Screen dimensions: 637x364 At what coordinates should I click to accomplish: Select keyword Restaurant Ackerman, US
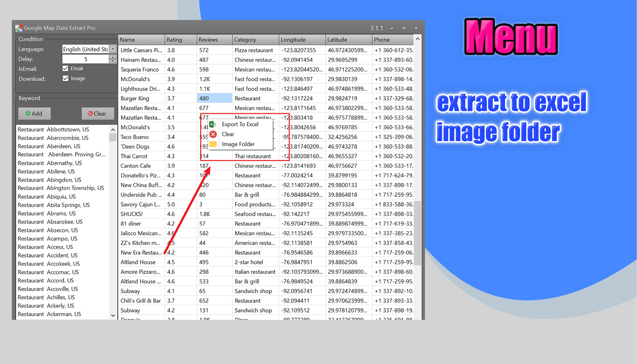[50, 314]
